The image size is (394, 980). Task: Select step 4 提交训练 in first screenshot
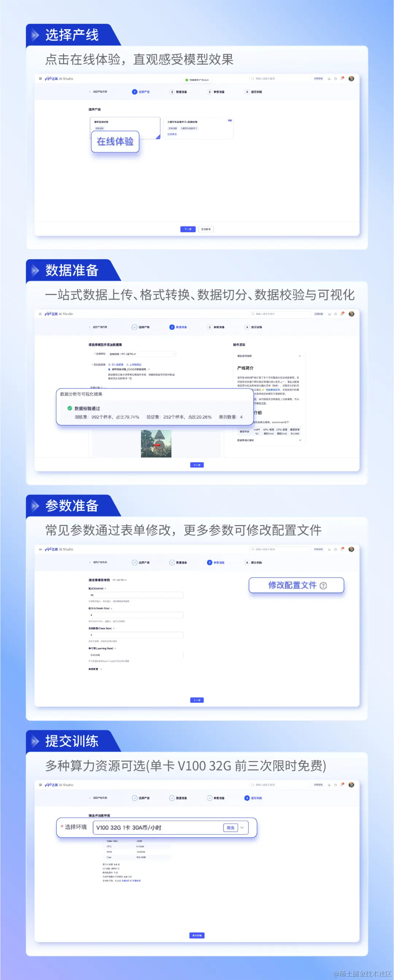pyautogui.click(x=254, y=92)
